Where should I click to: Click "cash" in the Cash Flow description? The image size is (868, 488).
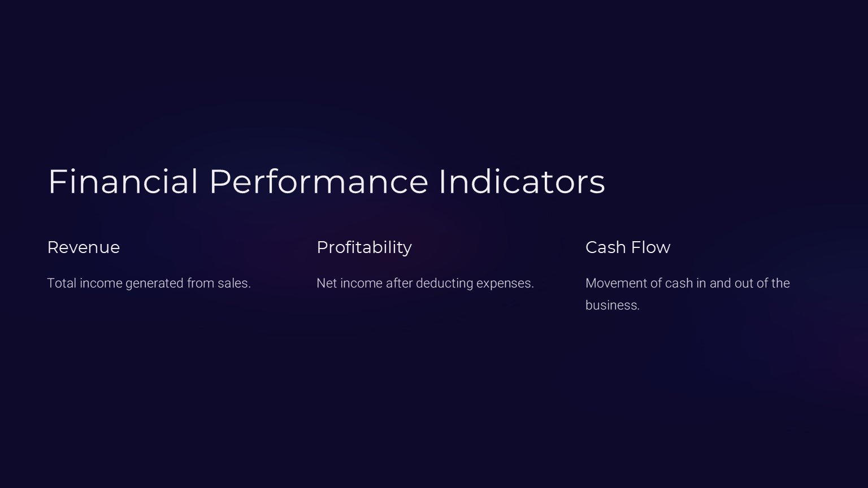pyautogui.click(x=679, y=283)
